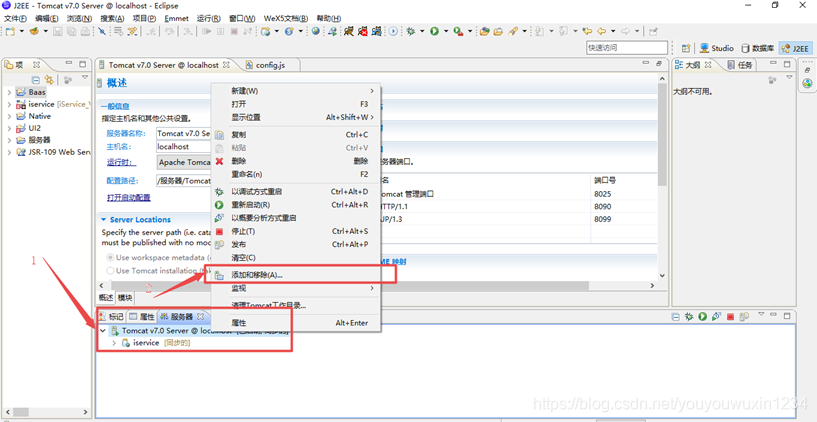Viewport: 817px width, 422px height.
Task: Open the 文件(F) menu
Action: click(x=16, y=18)
